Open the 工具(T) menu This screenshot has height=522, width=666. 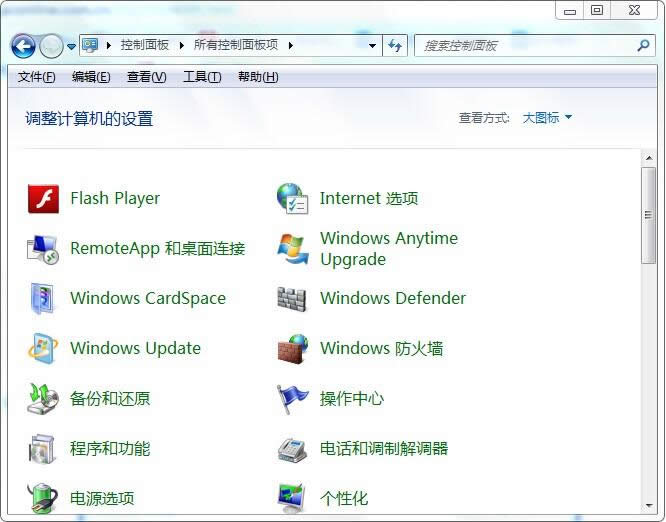tap(202, 77)
